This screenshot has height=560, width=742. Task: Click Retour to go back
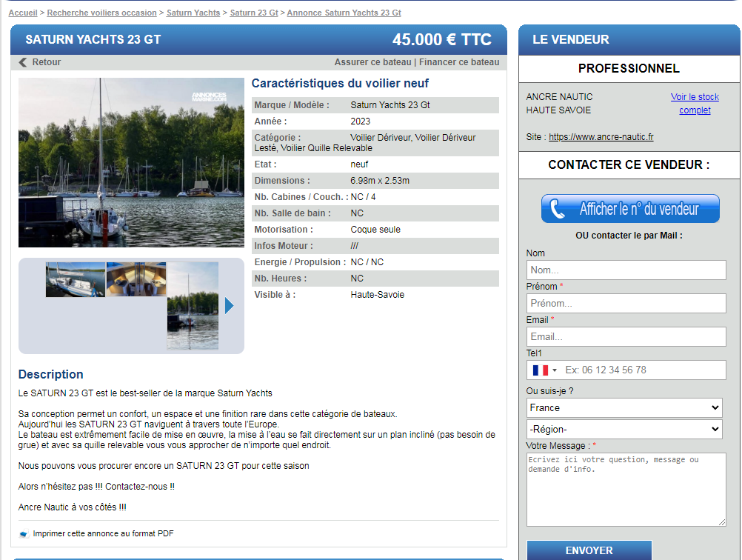(x=47, y=62)
